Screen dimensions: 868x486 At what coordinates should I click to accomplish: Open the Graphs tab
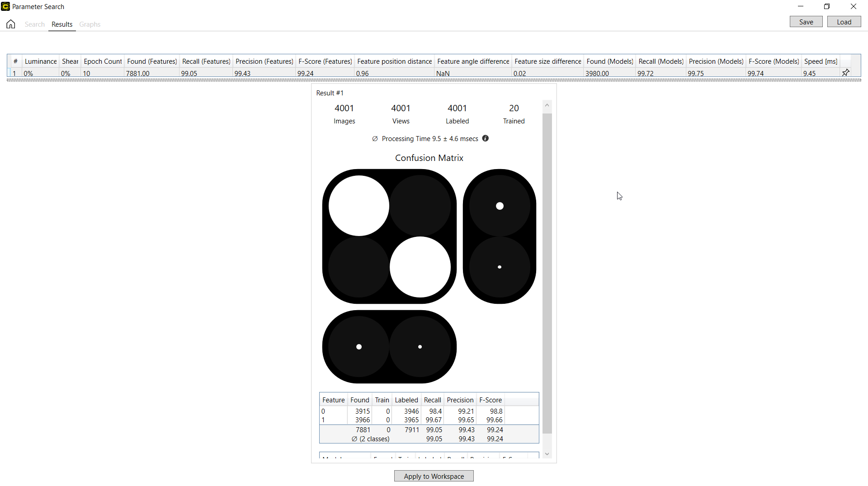pos(90,24)
